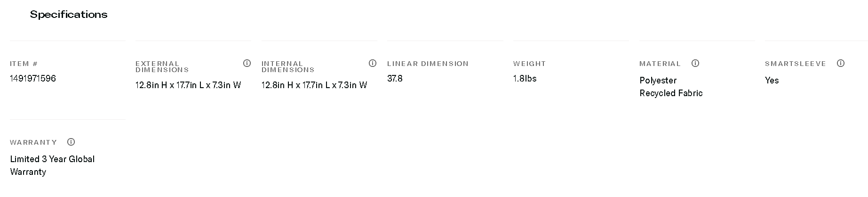Open the Material info tooltip icon
The image size is (868, 197).
pos(695,63)
